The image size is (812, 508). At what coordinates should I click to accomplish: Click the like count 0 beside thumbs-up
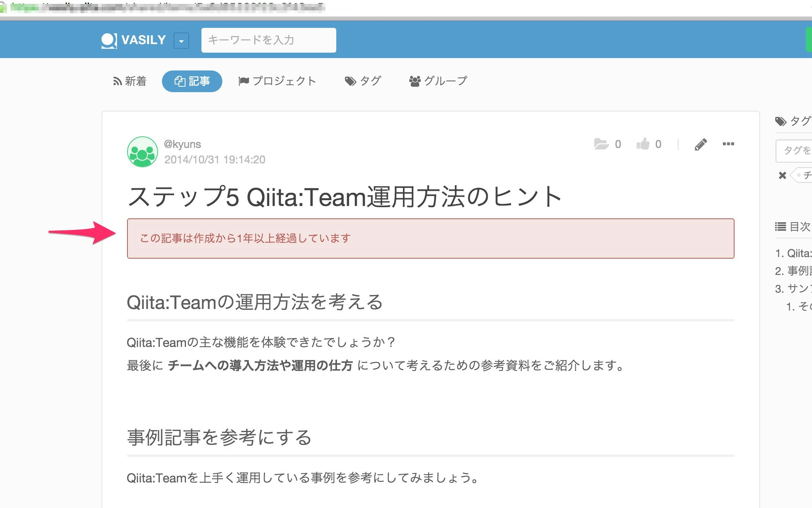pyautogui.click(x=658, y=144)
